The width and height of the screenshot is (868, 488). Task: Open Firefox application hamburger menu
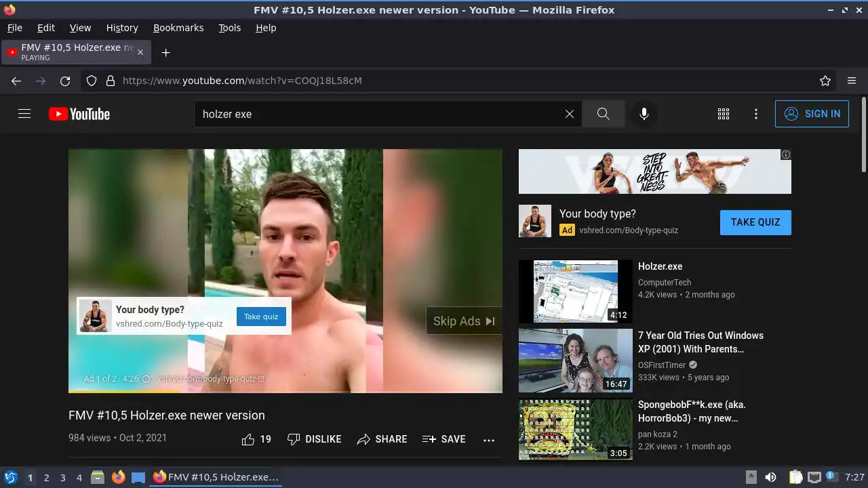pyautogui.click(x=852, y=81)
